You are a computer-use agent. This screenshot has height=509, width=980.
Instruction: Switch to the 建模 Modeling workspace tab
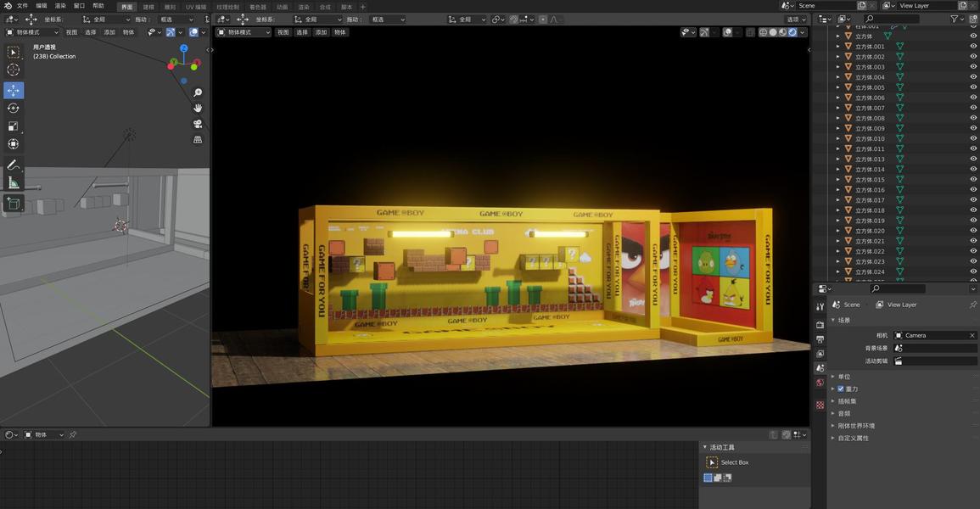(x=148, y=7)
